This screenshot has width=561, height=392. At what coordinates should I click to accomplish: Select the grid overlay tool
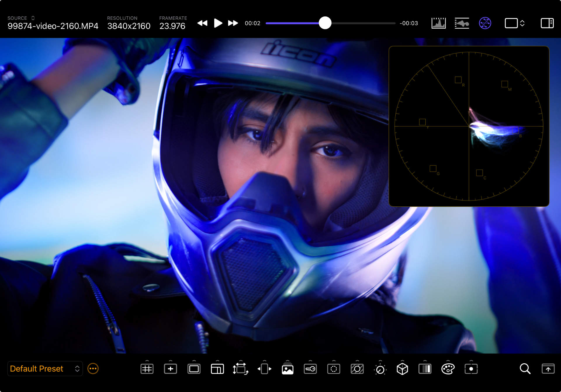point(147,369)
